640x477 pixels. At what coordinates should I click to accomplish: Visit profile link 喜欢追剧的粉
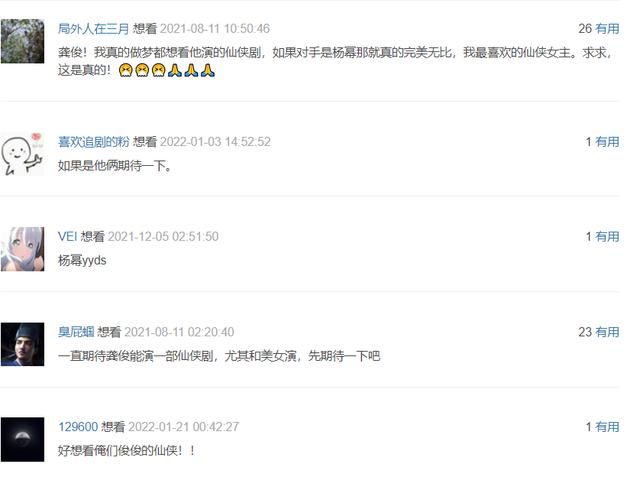coord(93,142)
